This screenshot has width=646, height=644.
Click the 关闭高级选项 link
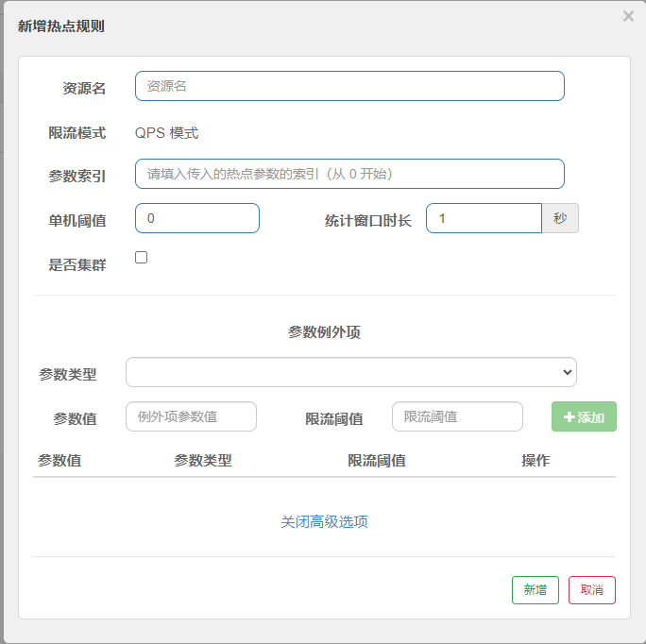click(x=324, y=521)
